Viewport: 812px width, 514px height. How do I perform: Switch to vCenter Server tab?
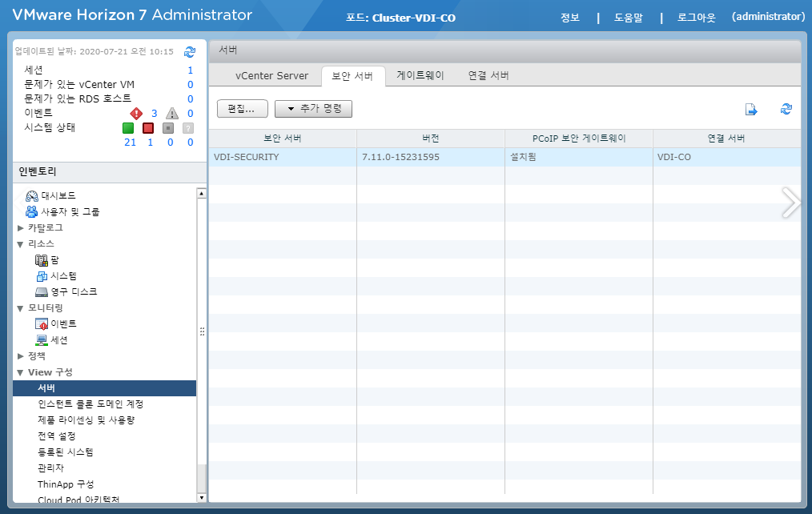[271, 75]
